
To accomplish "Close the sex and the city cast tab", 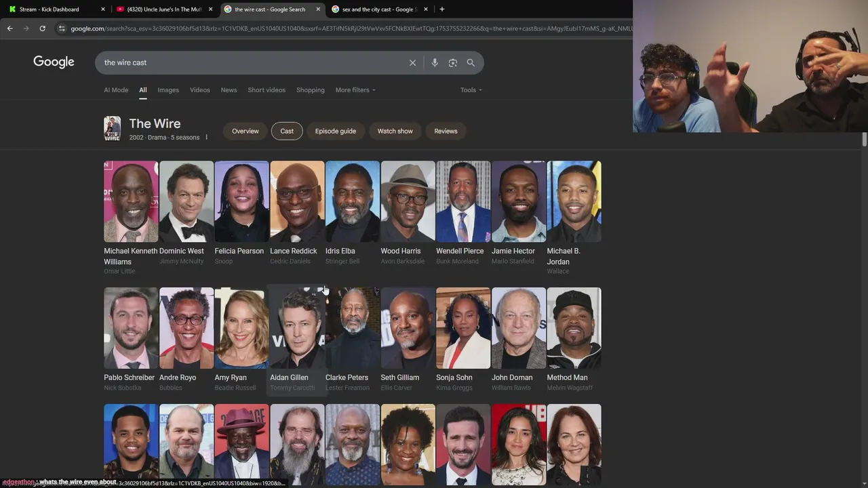I will coord(425,9).
